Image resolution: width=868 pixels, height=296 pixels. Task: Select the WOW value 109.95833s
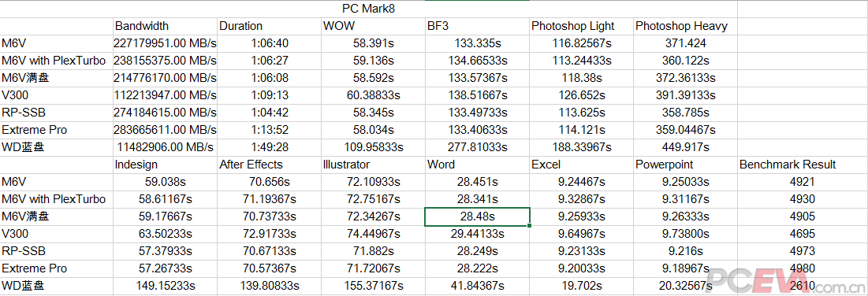[x=373, y=147]
